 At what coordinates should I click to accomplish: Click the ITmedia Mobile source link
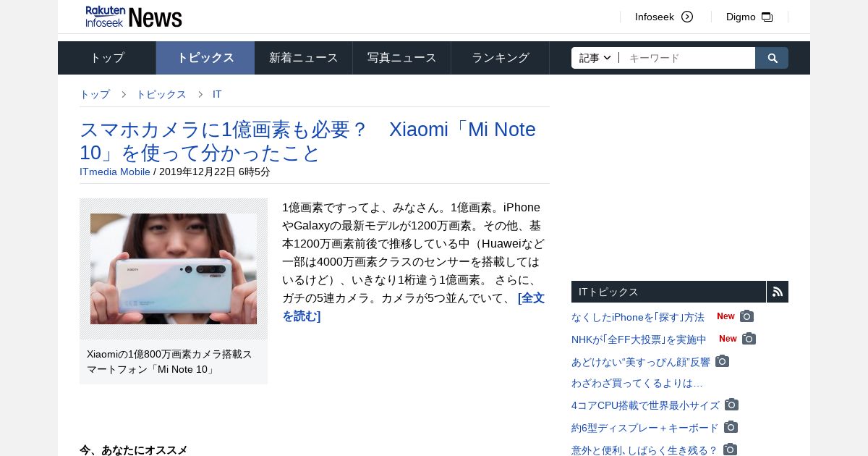tap(115, 172)
